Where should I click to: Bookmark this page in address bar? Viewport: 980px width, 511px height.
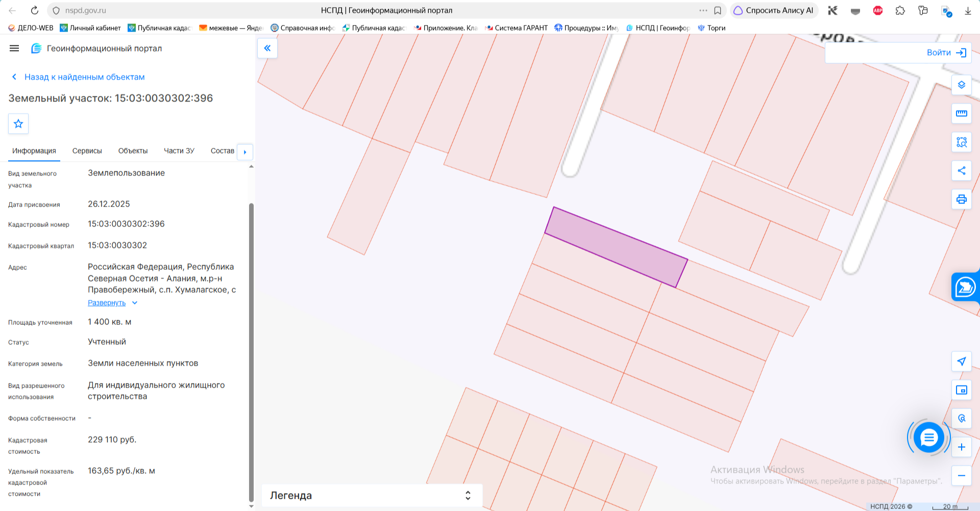click(x=718, y=10)
